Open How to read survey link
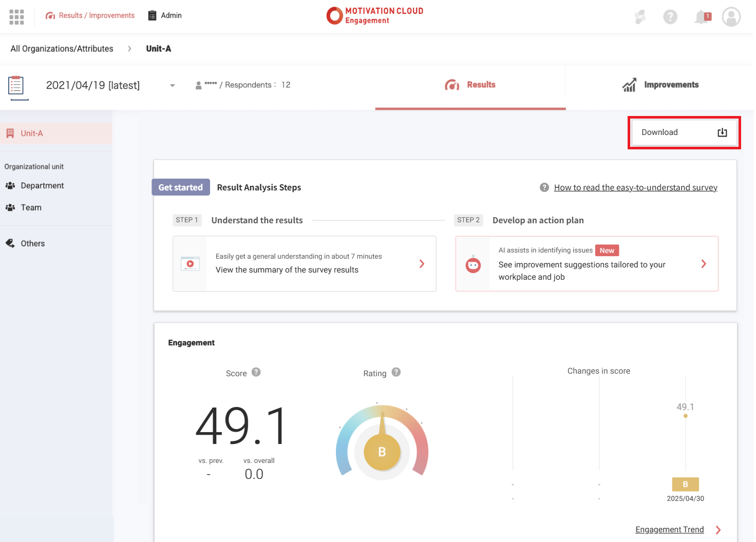 pyautogui.click(x=635, y=188)
